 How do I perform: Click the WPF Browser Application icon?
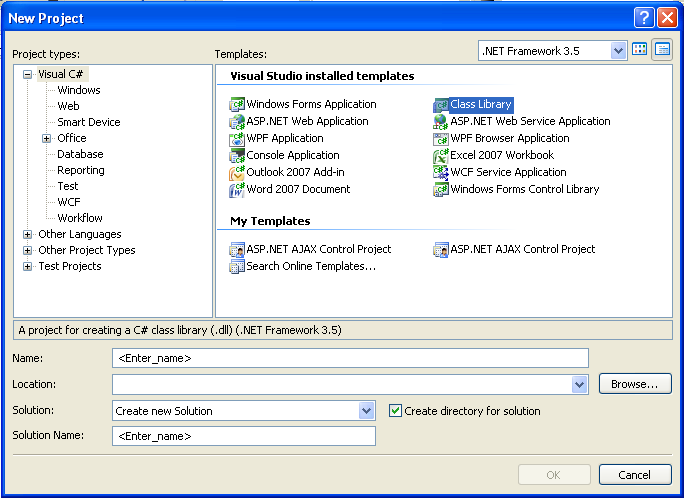click(441, 139)
